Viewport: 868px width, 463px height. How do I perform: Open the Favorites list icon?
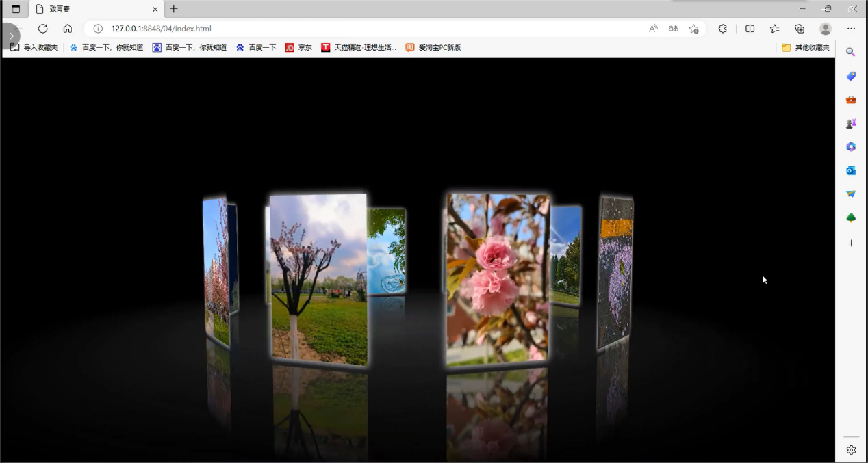tap(774, 29)
